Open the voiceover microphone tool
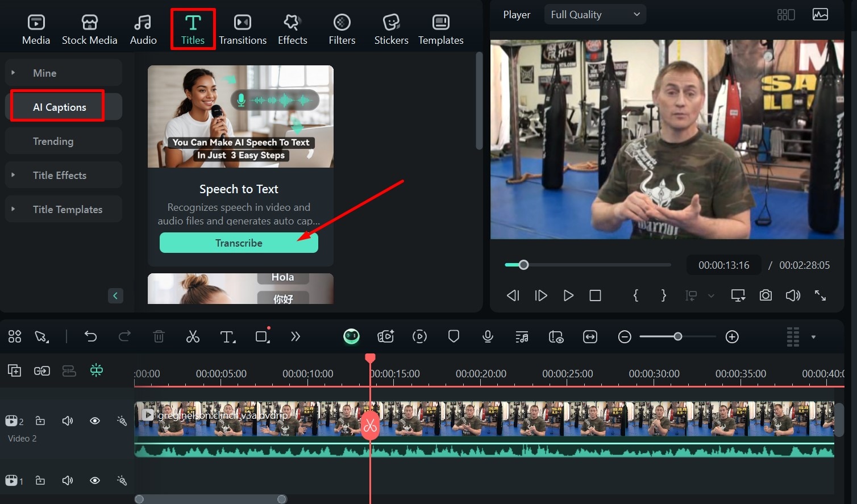This screenshot has height=504, width=857. (x=488, y=337)
